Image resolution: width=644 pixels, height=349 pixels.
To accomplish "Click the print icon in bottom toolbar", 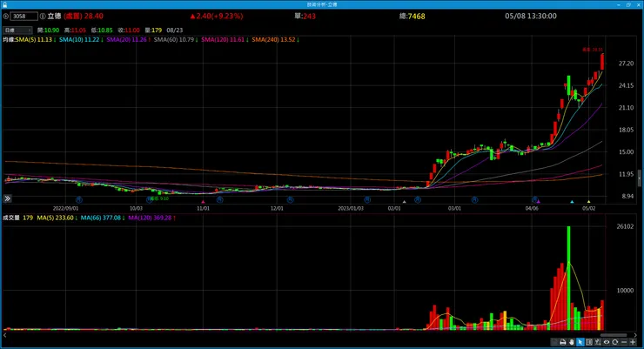I will [563, 342].
